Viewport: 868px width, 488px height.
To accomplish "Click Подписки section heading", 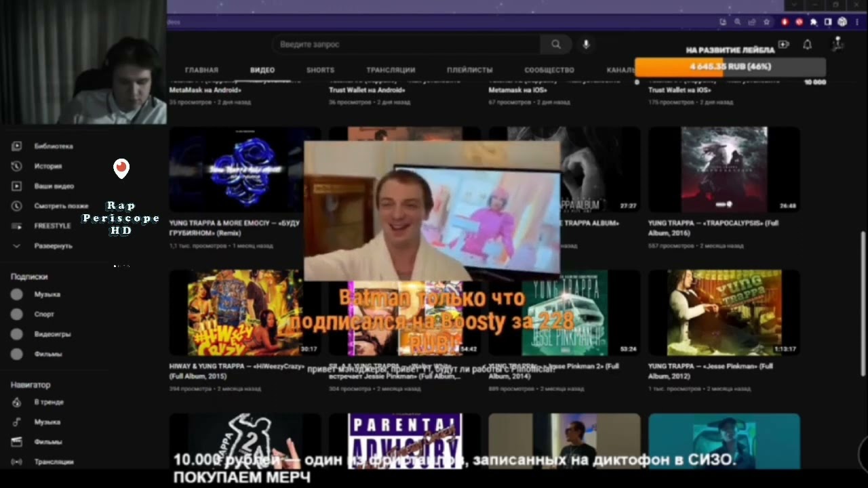I will [29, 277].
